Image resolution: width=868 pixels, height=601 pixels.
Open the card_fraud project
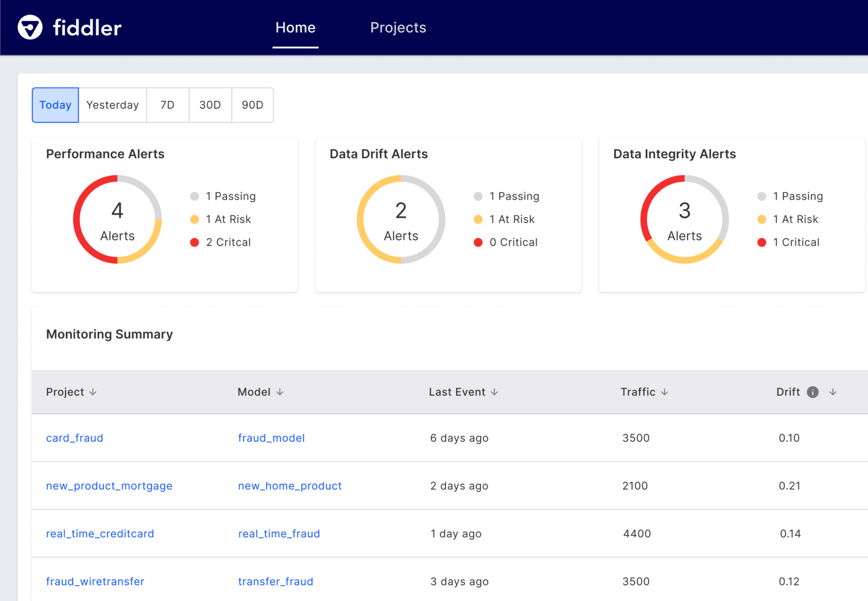pos(74,438)
